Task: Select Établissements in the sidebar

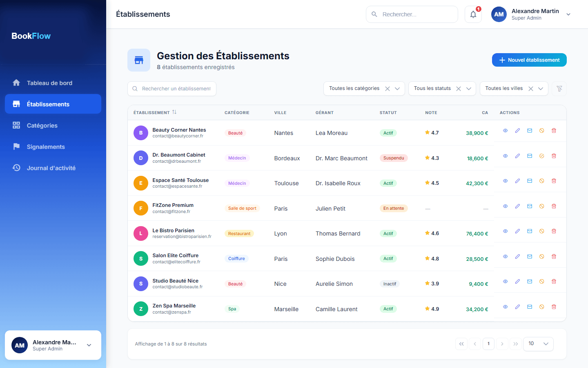Action: tap(53, 104)
